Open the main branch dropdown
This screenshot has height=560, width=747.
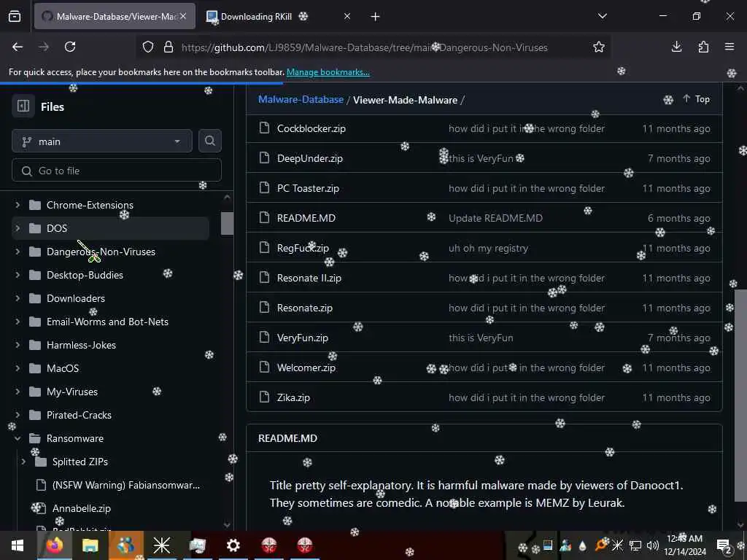[x=102, y=141]
